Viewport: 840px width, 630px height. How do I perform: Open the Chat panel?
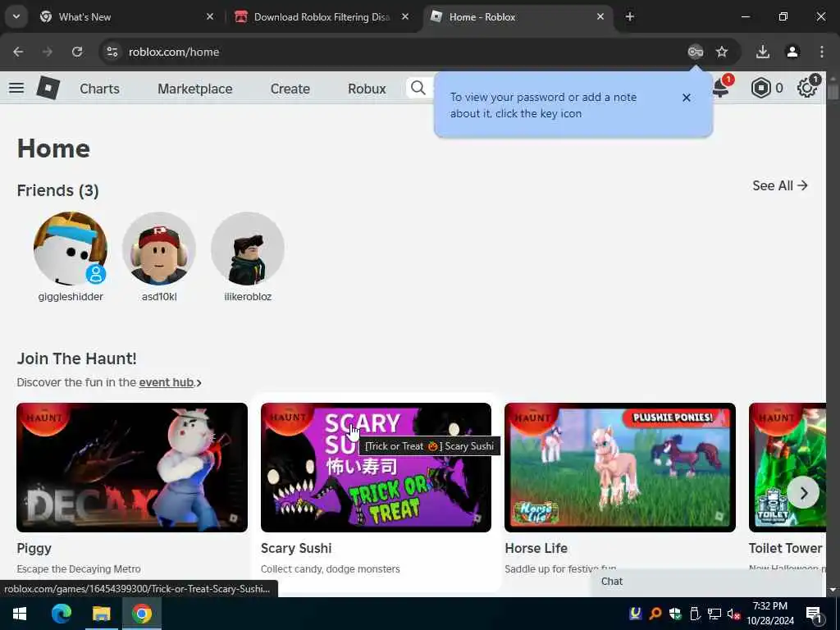tap(707, 582)
